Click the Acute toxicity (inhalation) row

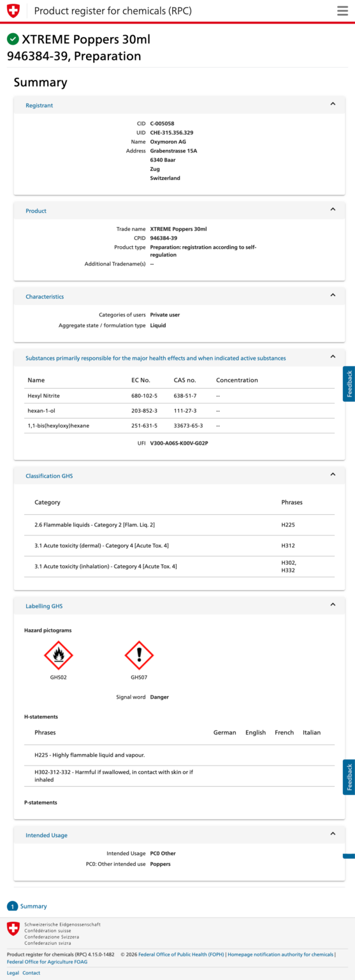click(x=179, y=567)
